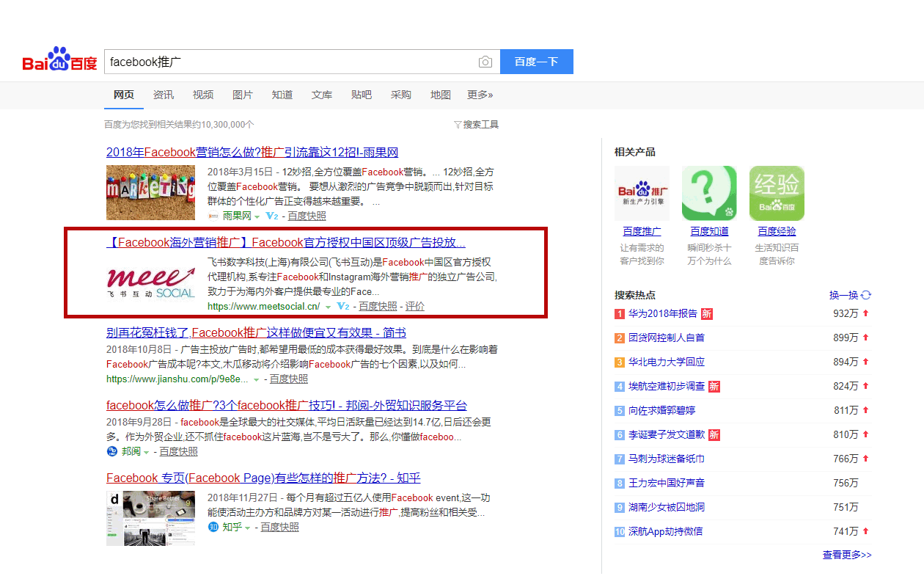Open the 百度经验 product icon
The width and height of the screenshot is (924, 587).
click(777, 193)
